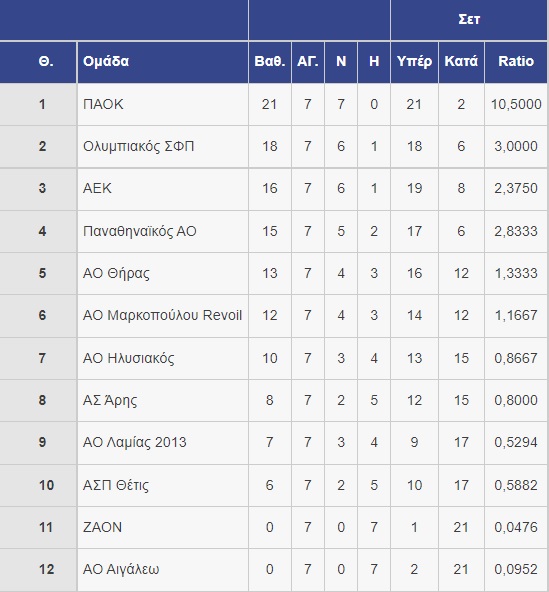Viewport: 549px width, 592px height.
Task: Click the Παναθηναϊκός ΑΟ team name
Action: tap(140, 231)
